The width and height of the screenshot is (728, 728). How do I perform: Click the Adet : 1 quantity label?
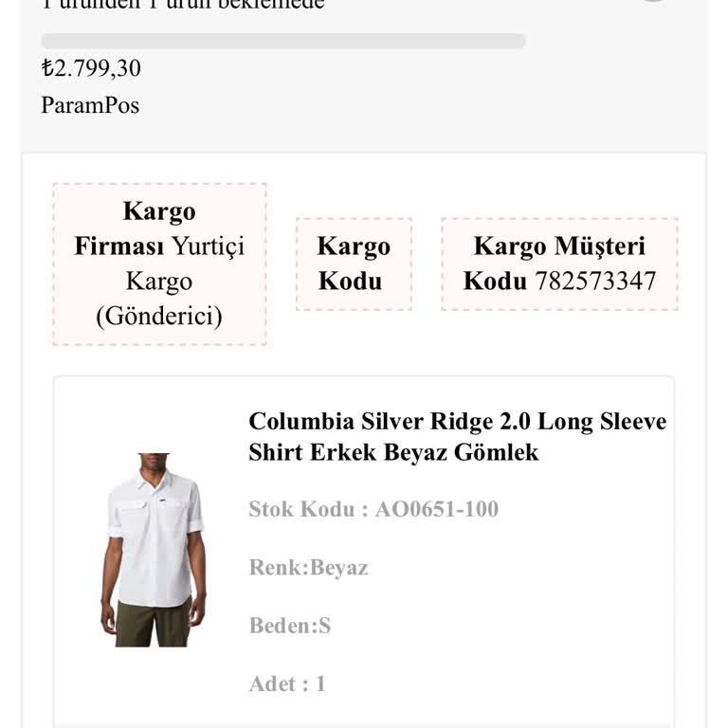pos(287,683)
